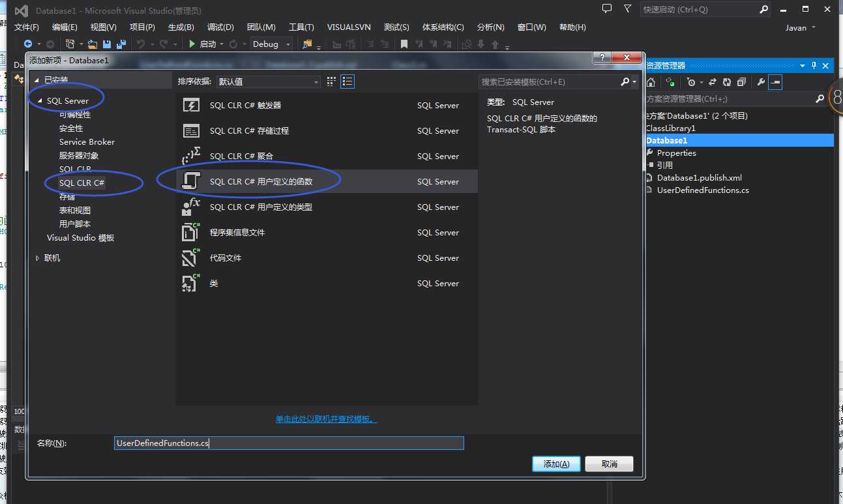The height and width of the screenshot is (504, 843).
Task: Click Solution Explorer Home icon
Action: click(x=651, y=82)
